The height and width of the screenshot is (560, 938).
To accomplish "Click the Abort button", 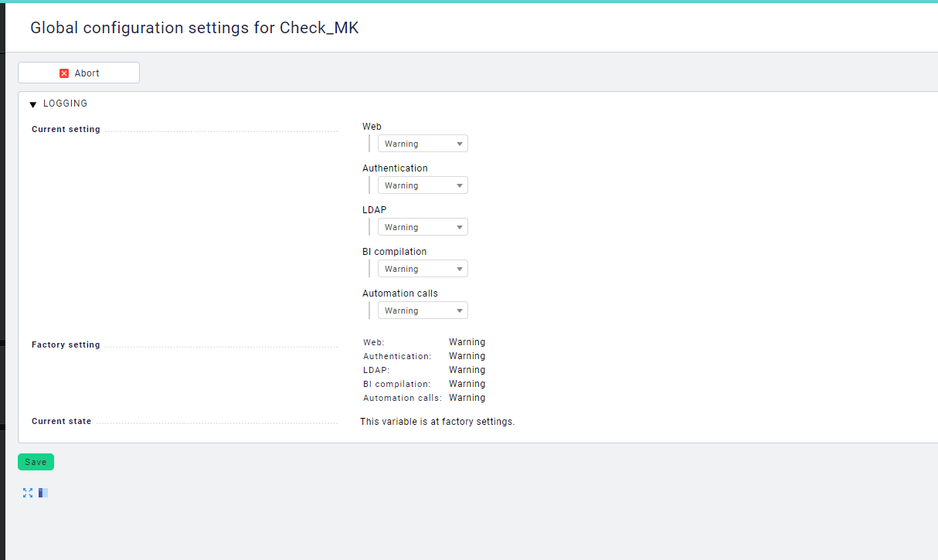I will [x=78, y=73].
